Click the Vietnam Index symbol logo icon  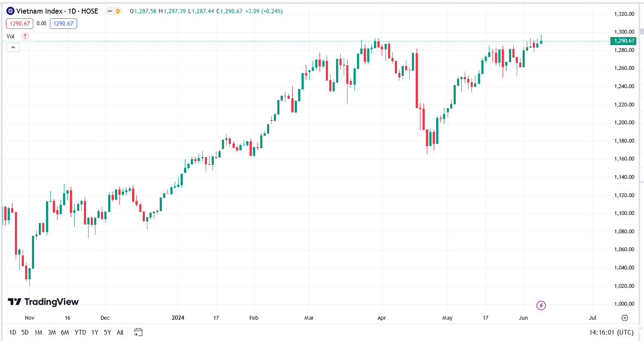(11, 11)
